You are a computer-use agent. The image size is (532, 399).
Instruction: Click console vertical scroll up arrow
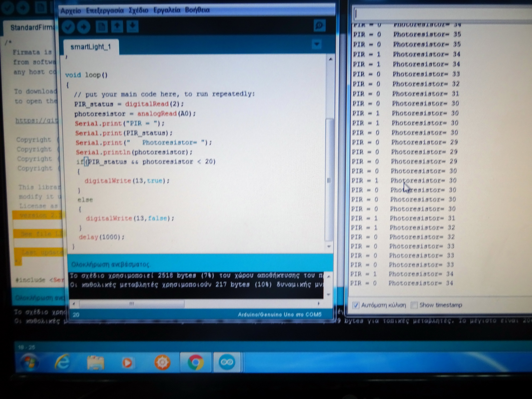click(329, 277)
